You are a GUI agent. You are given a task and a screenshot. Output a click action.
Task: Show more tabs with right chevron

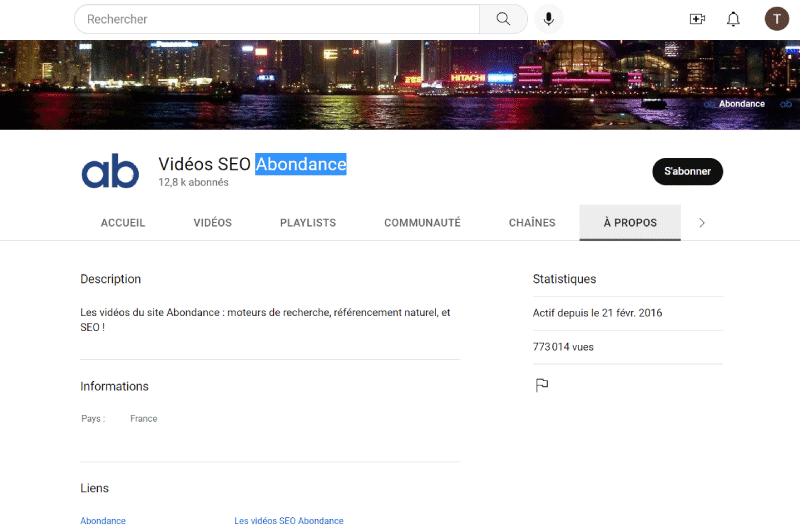(702, 223)
